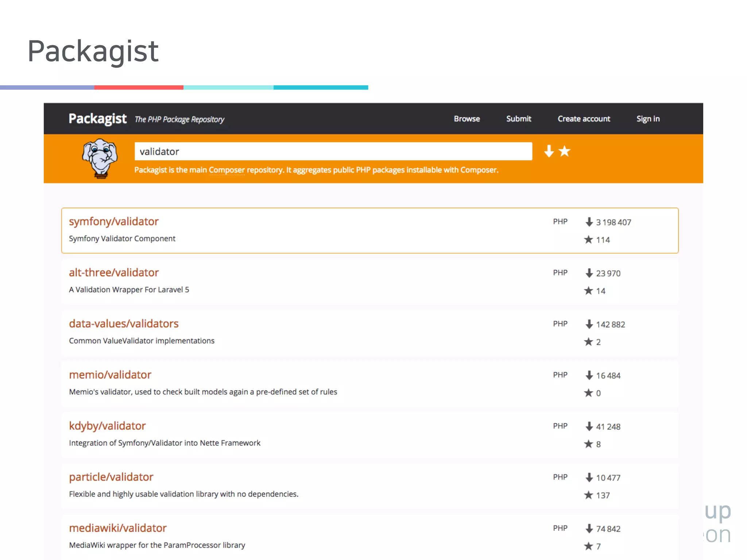Click the downloads arrow icon beside search box
The height and width of the screenshot is (560, 747).
pos(549,151)
